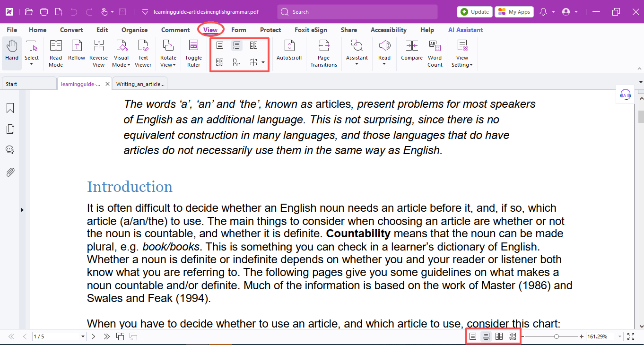Switch to Reverse View

99,53
